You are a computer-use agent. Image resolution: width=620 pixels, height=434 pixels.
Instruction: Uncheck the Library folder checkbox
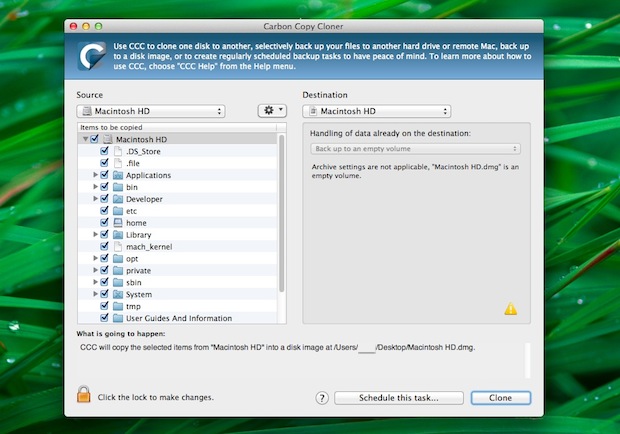104,234
